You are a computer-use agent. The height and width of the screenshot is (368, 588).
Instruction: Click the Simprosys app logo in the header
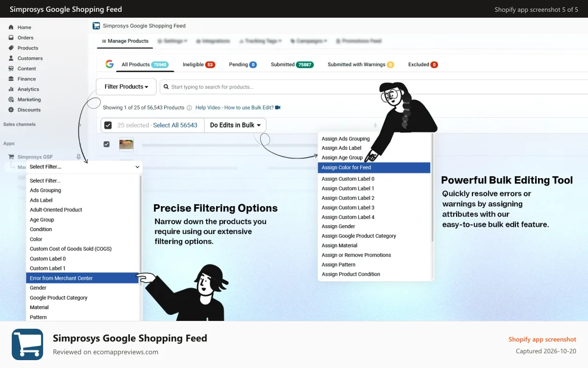pyautogui.click(x=96, y=26)
